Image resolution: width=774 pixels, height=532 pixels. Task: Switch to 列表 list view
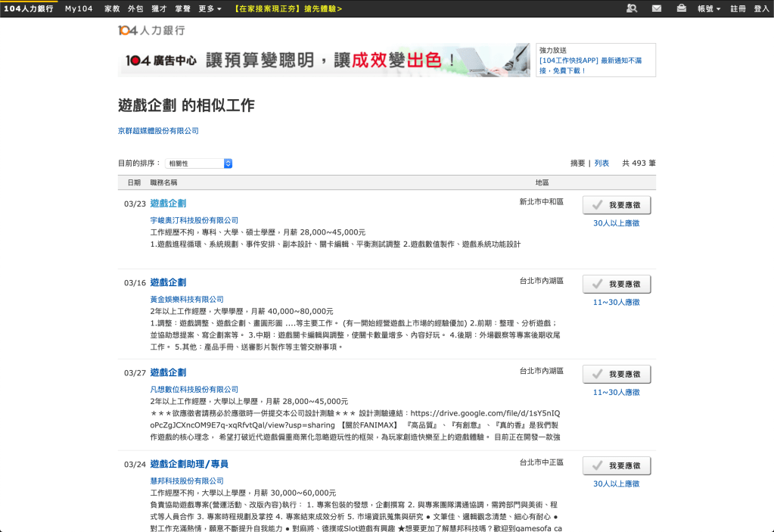point(601,163)
